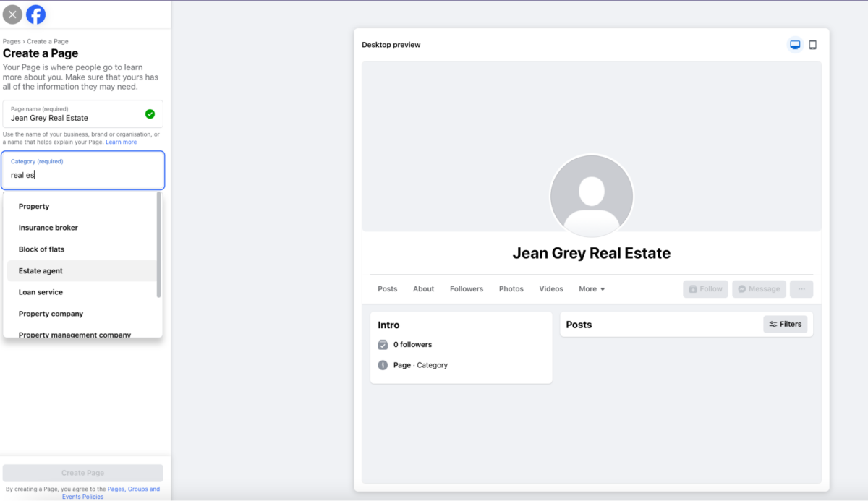Click the Facebook logo icon
Viewport: 868px width, 501px height.
[x=35, y=14]
